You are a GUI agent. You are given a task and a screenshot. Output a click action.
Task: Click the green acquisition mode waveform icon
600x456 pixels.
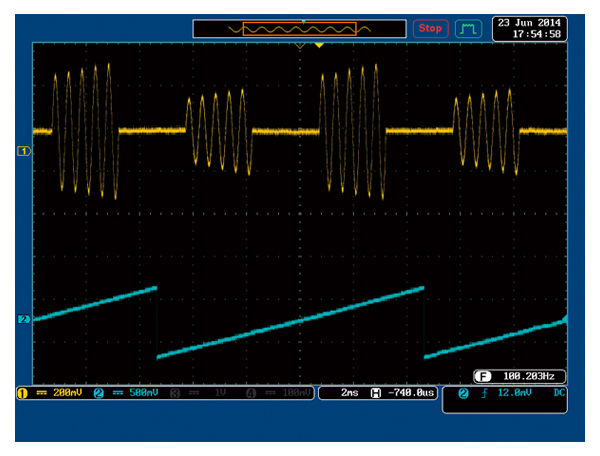tap(468, 28)
